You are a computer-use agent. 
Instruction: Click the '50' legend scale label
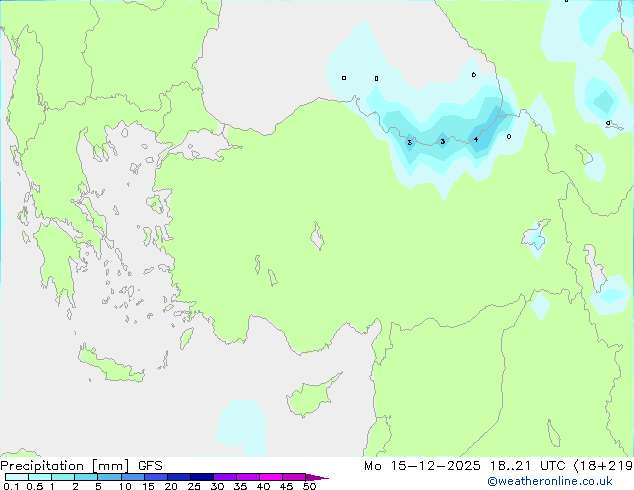pos(309,486)
